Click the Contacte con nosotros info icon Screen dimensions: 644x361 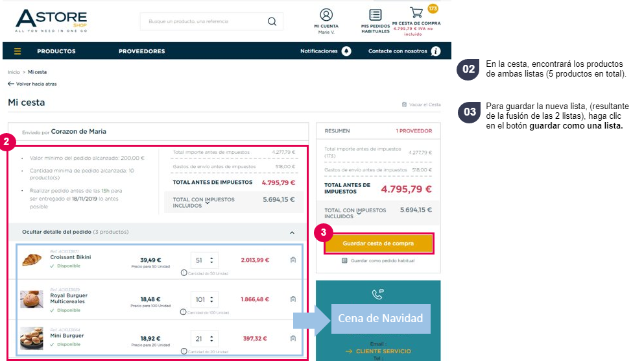(x=436, y=51)
